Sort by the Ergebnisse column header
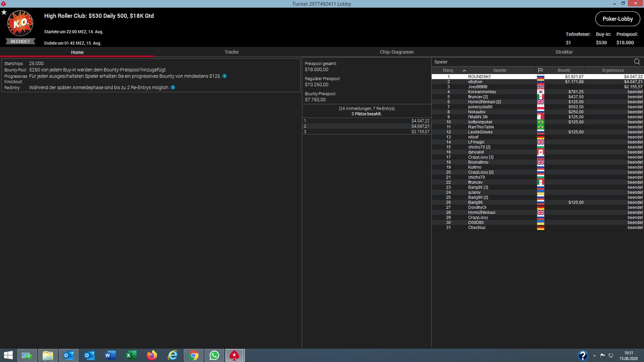The image size is (644, 362). (x=613, y=70)
